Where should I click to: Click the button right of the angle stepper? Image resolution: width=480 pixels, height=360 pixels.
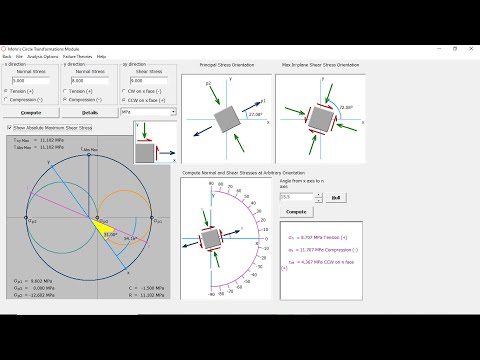[336, 198]
